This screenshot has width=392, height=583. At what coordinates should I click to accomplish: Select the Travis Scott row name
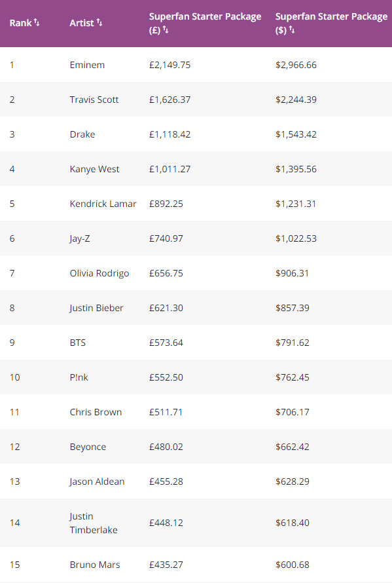tap(94, 100)
